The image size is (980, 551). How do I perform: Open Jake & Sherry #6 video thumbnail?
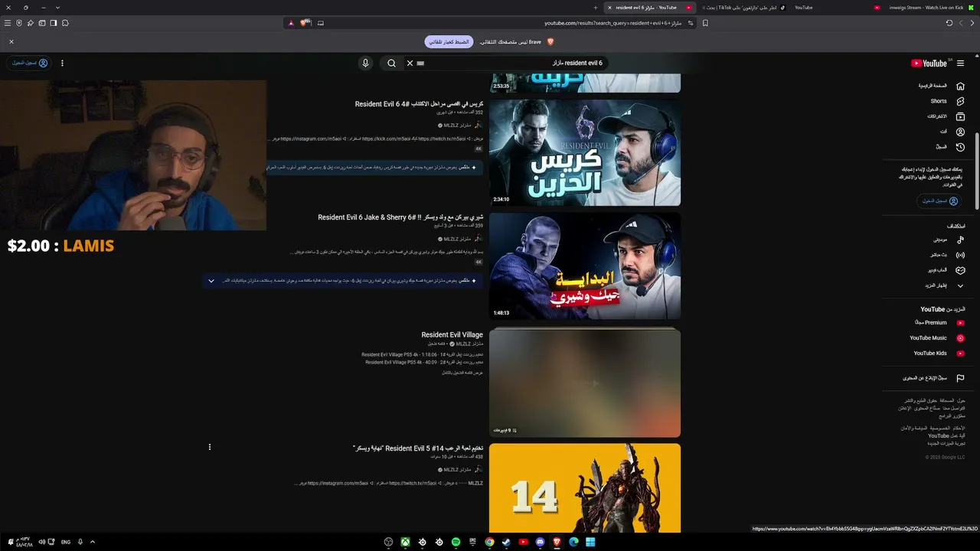click(x=585, y=266)
